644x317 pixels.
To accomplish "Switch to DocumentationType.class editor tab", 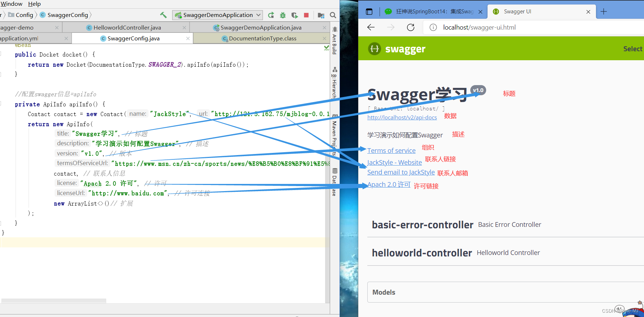I will tap(262, 38).
